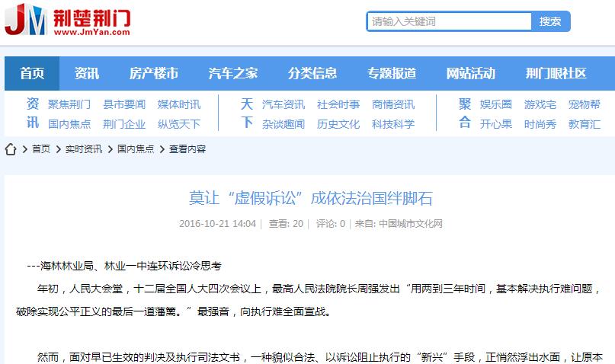Click the article title 莫让“虚假诉讼”成依法治国绊脚石
Screen dimensions: 615x364
pos(311,198)
